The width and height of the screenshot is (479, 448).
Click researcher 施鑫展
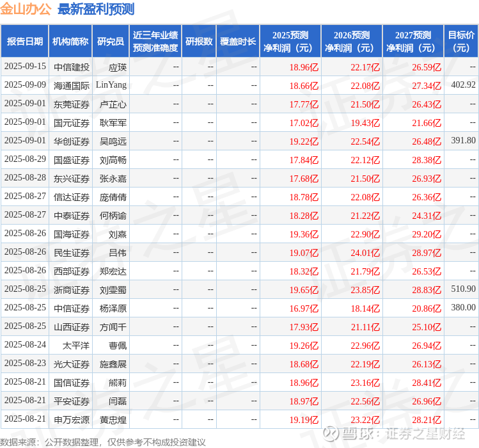[x=113, y=364]
